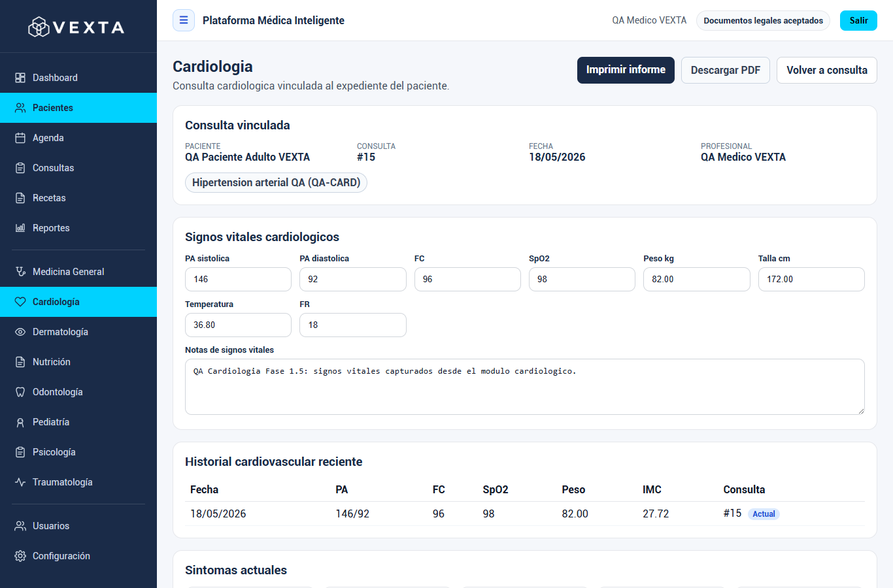
Task: Click the SpO2 input field
Action: (x=582, y=279)
